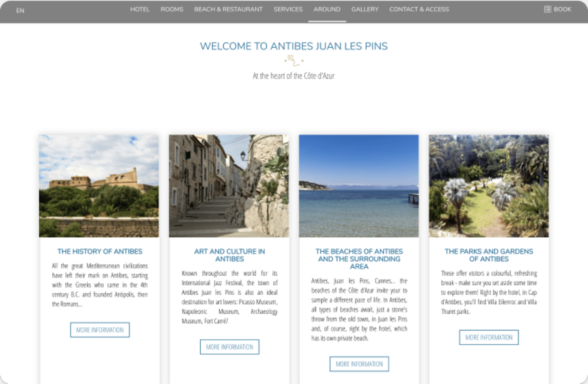Click More Information under Beaches of Antibes
This screenshot has width=588, height=384.
359,364
